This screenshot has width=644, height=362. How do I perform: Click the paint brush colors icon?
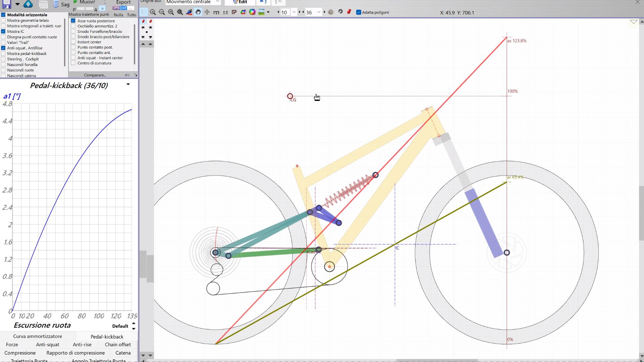pos(189,12)
